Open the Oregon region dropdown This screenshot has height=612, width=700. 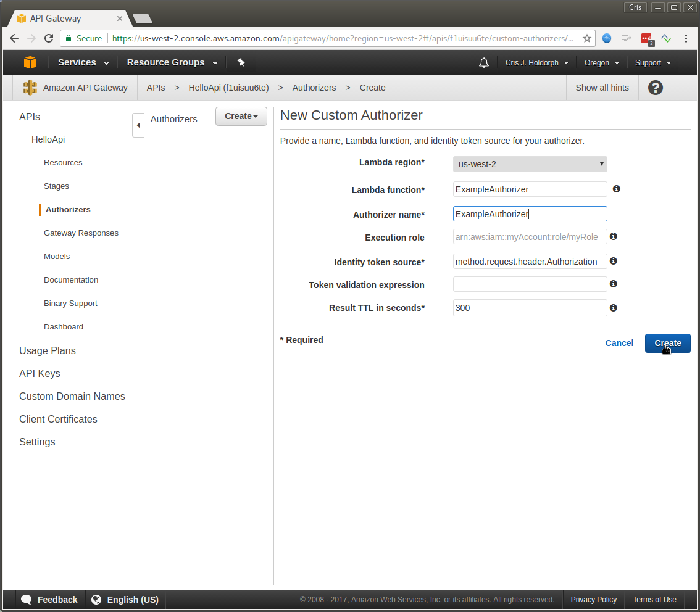(x=602, y=63)
